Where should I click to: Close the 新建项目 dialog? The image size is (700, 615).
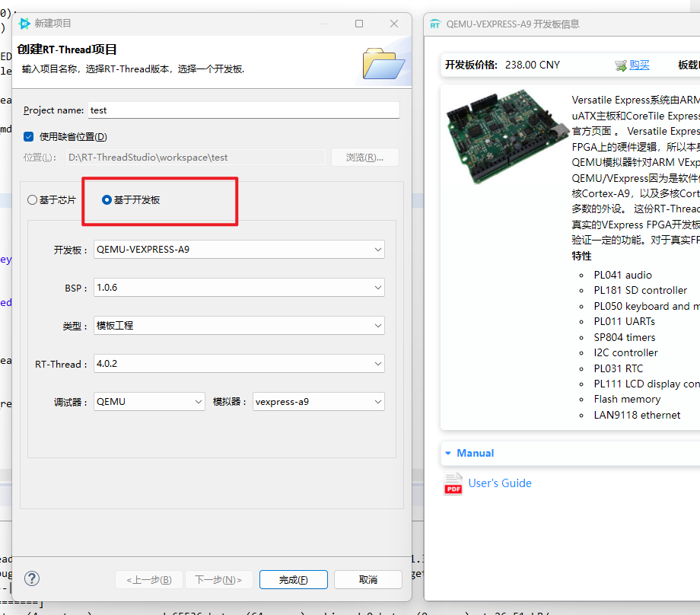(x=394, y=24)
